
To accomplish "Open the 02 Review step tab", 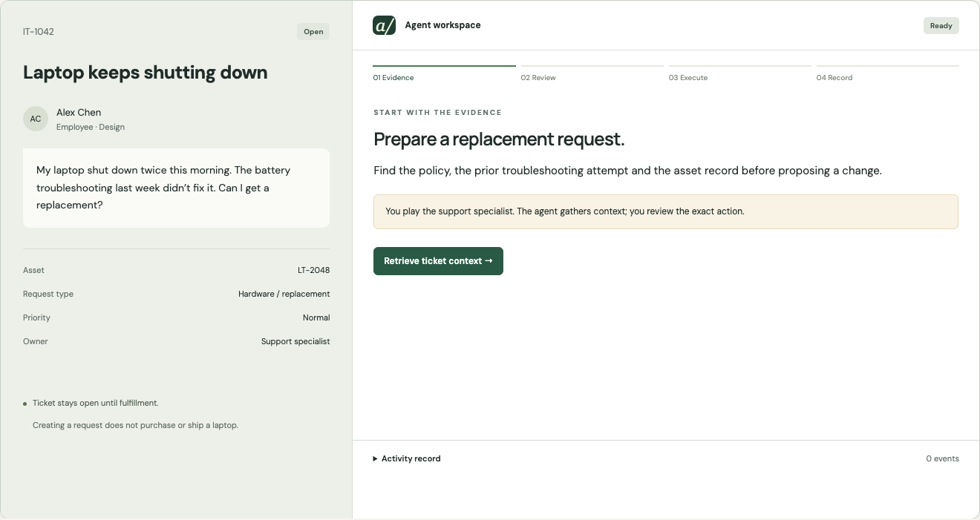I will 592,73.
